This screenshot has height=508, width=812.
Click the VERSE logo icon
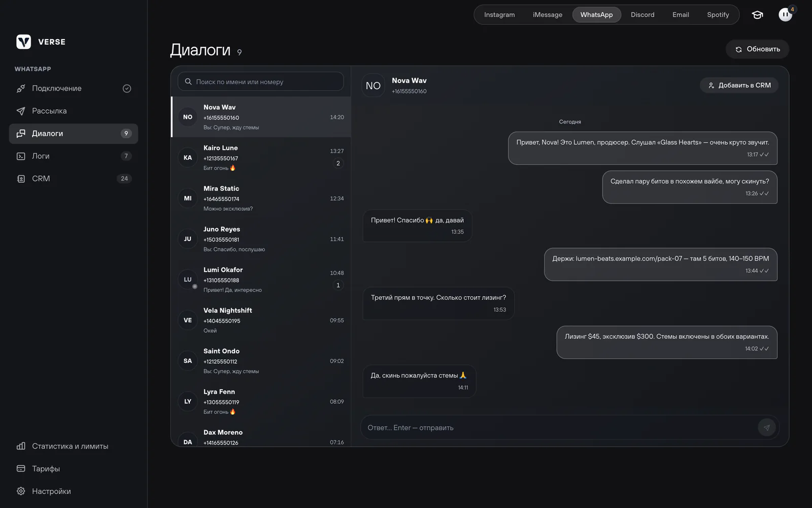[x=23, y=42]
